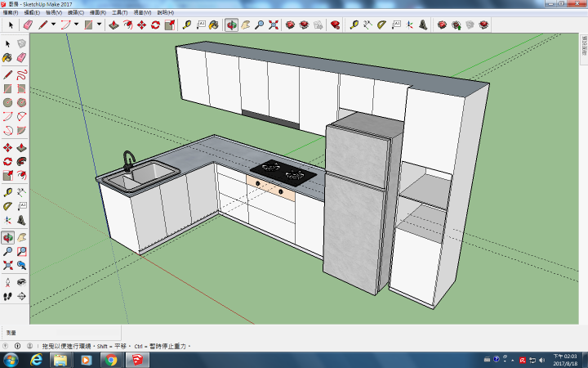Choose the Freehand drawing tool
This screenshot has width=588, height=368.
pyautogui.click(x=21, y=74)
